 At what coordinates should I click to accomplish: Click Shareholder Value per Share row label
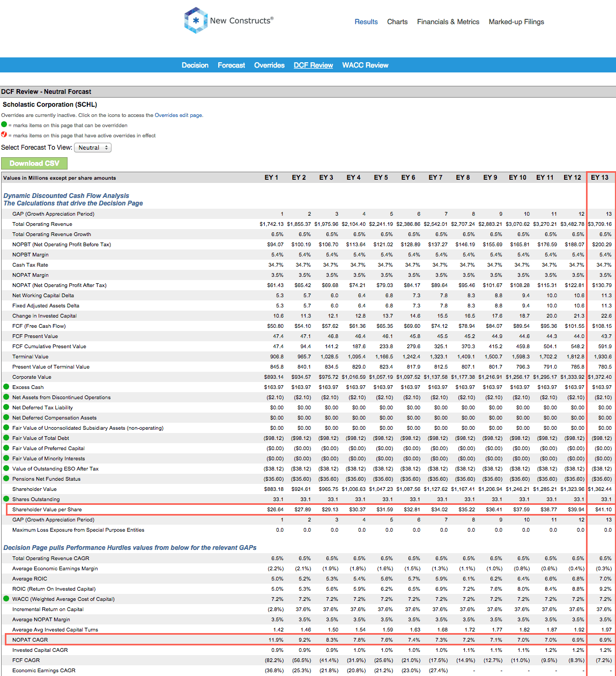click(47, 509)
